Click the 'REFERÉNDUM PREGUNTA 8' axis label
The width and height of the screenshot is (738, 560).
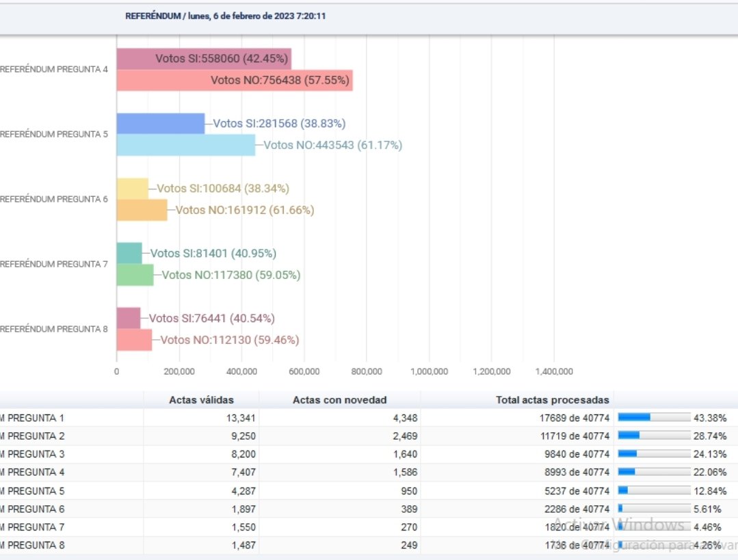pyautogui.click(x=53, y=329)
